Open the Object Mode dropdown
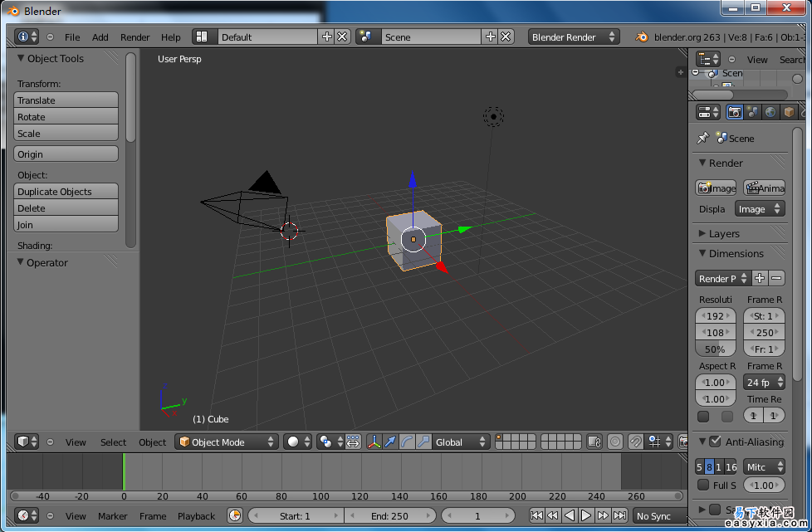The height and width of the screenshot is (532, 812). pyautogui.click(x=227, y=442)
